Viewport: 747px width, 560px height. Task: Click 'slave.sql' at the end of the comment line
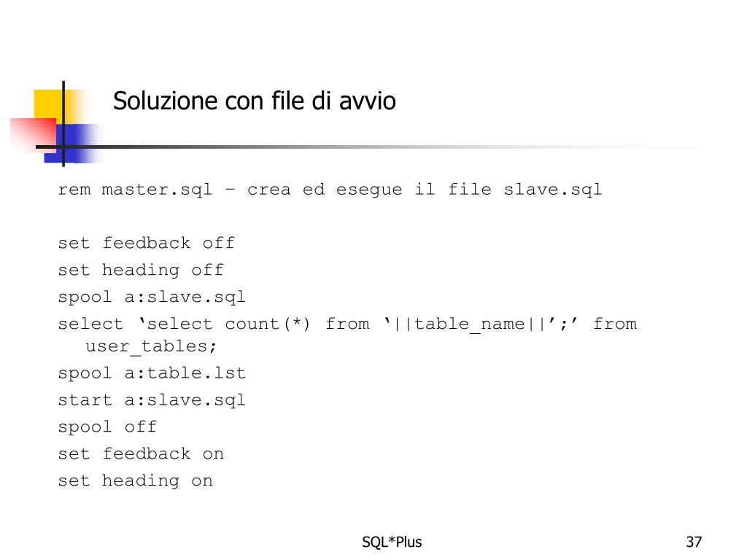(553, 190)
